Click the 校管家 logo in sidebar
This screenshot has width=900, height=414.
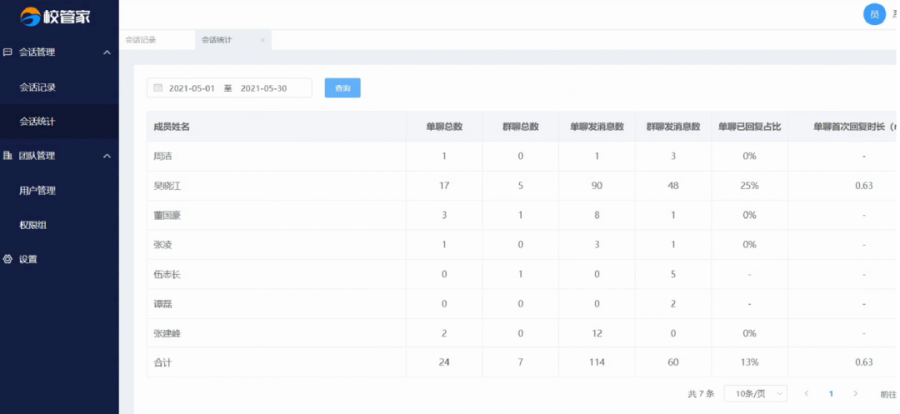click(58, 16)
